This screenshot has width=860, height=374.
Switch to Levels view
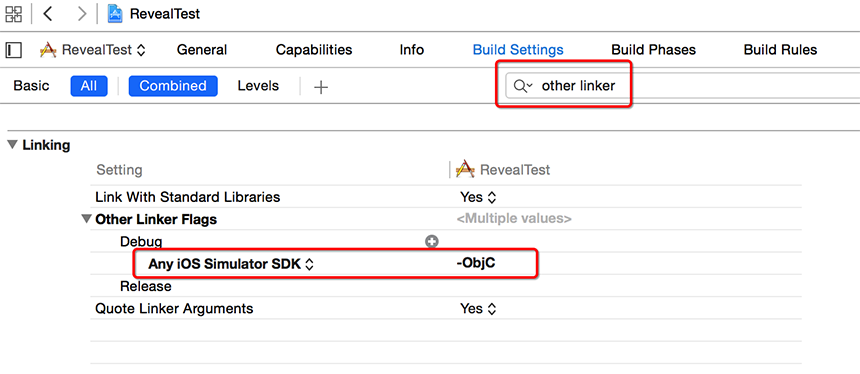coord(258,86)
